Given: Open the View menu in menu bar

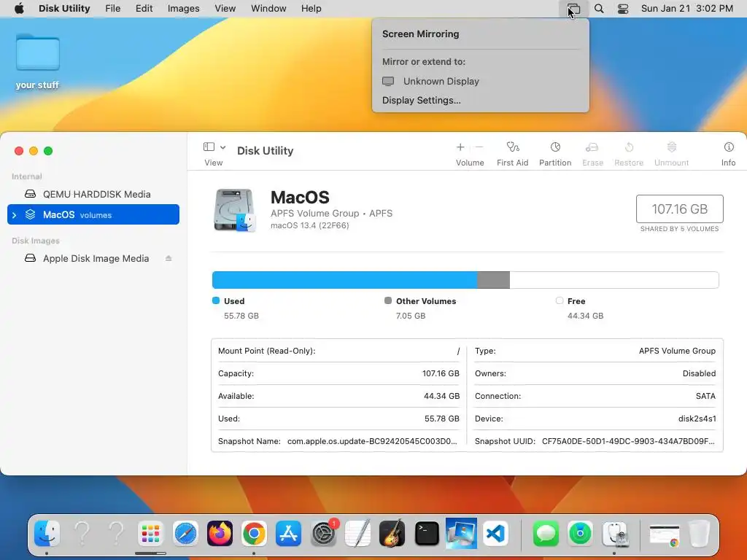Looking at the screenshot, I should (x=225, y=9).
